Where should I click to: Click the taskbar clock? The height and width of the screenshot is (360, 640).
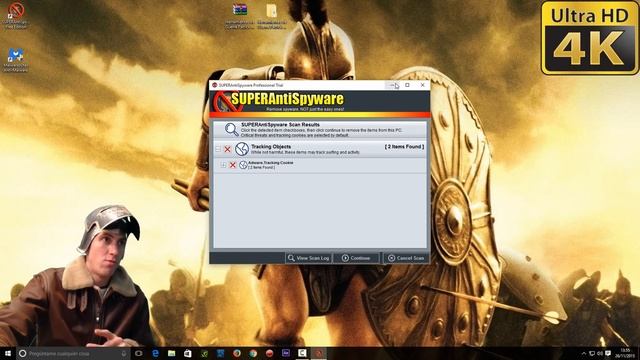pyautogui.click(x=625, y=353)
